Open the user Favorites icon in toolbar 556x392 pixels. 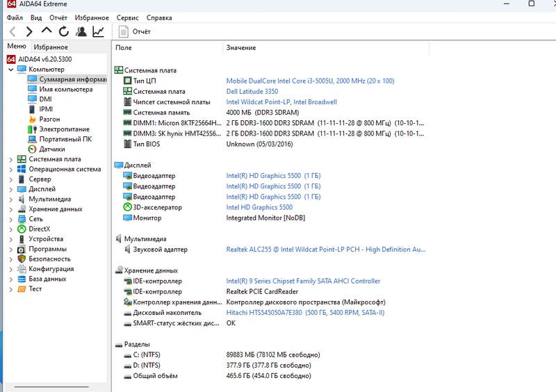click(x=81, y=31)
